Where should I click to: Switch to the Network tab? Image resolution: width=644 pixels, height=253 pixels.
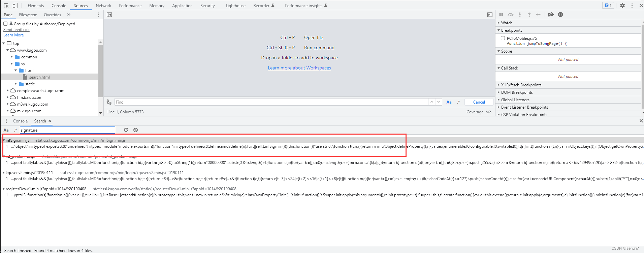[x=103, y=5]
